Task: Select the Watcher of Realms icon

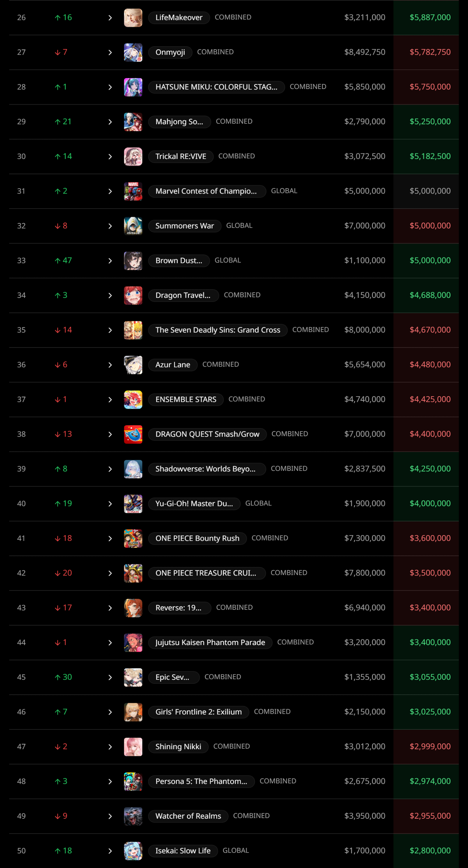Action: coord(133,816)
